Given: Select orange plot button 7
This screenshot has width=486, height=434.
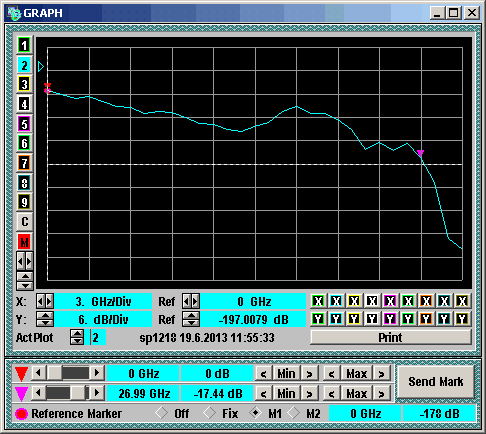Looking at the screenshot, I should (x=24, y=163).
